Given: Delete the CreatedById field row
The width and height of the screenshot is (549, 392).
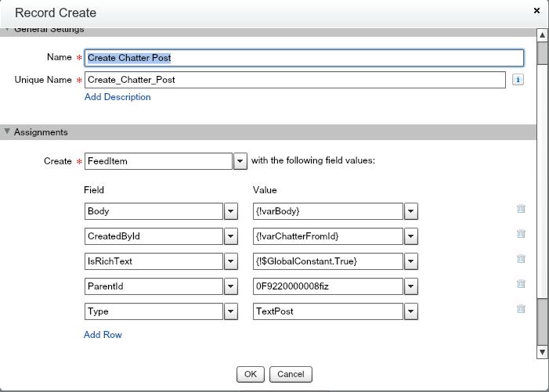Looking at the screenshot, I should tap(521, 234).
